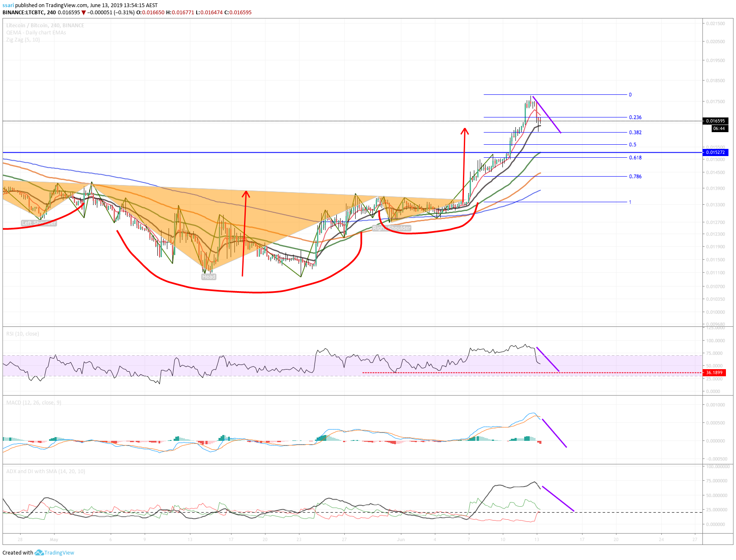This screenshot has height=560, width=736.
Task: Click the 0.010000 price axis label
Action: pyautogui.click(x=715, y=312)
